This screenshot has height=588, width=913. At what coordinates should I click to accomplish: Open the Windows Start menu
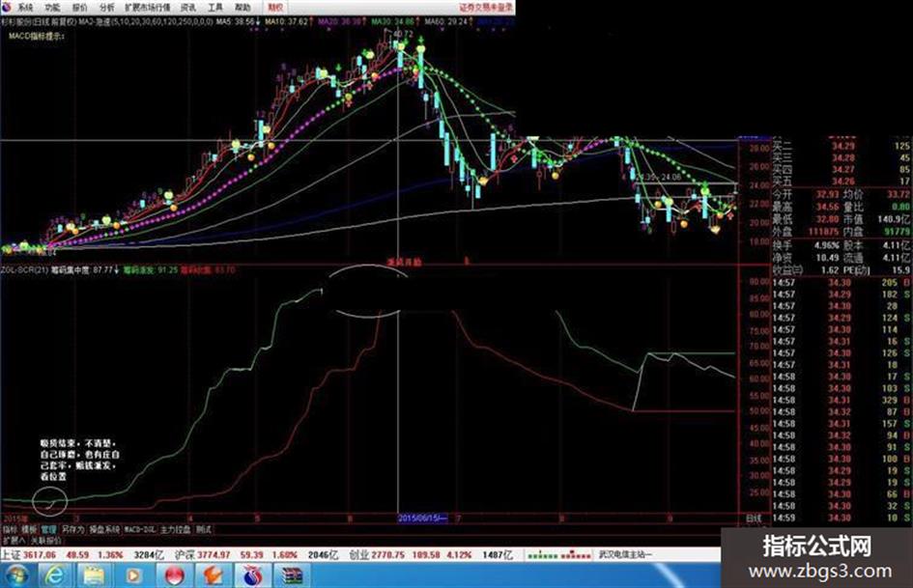click(15, 575)
